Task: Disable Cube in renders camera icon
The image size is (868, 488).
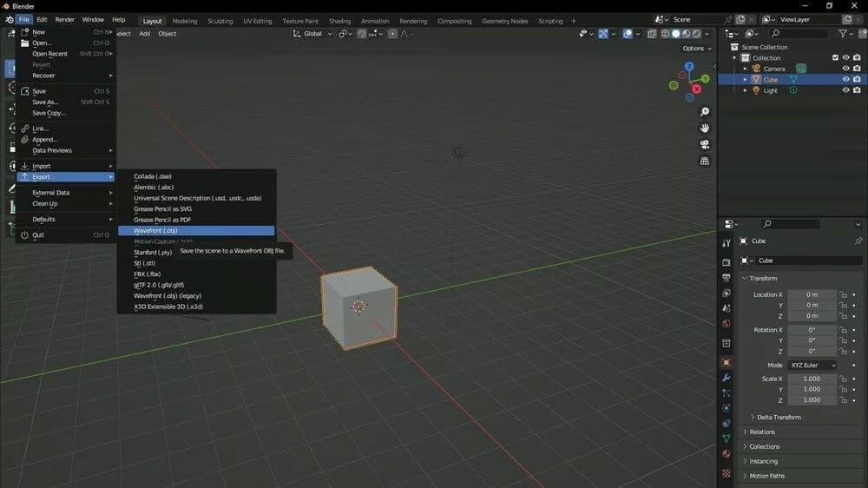Action: [x=857, y=79]
